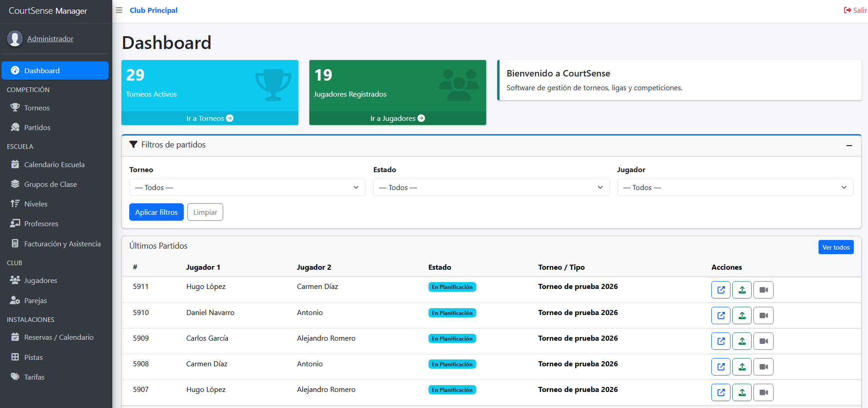Screen dimensions: 868x408
Task: Click the green upload icon for match 5908
Action: [742, 367]
